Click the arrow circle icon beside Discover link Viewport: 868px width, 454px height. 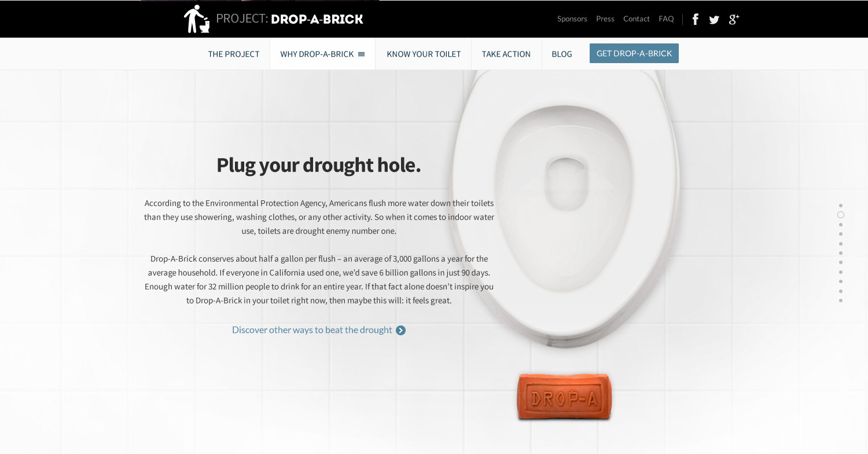(400, 330)
